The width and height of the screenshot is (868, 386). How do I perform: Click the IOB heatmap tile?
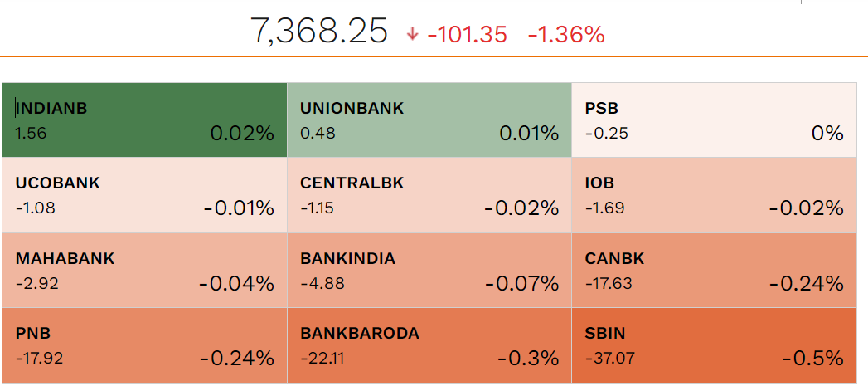[714, 195]
